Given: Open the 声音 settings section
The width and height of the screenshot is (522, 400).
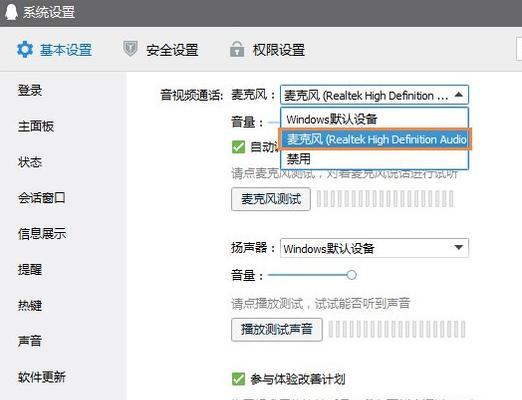Looking at the screenshot, I should click(x=30, y=341).
